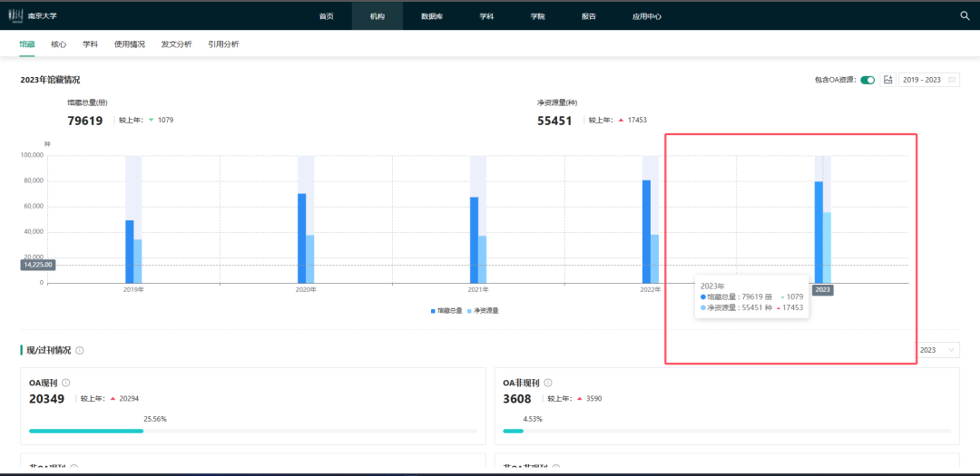Click the OA现刊 25.56% progress bar
Image resolution: width=980 pixels, height=476 pixels.
click(x=86, y=431)
